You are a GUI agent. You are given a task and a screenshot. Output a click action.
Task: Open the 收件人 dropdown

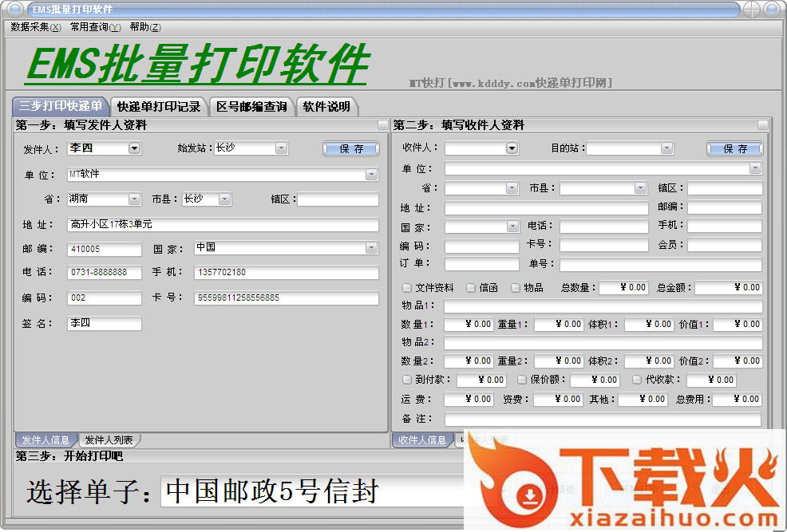click(512, 148)
